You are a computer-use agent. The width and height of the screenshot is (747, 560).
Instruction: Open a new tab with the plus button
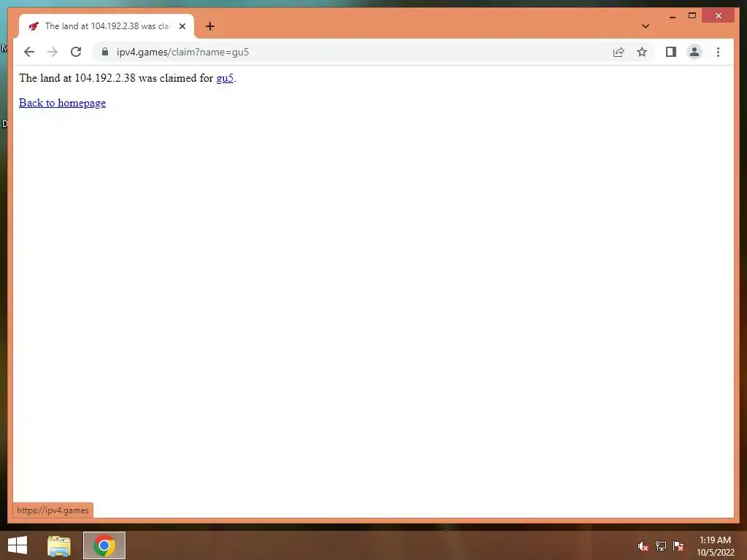click(210, 26)
